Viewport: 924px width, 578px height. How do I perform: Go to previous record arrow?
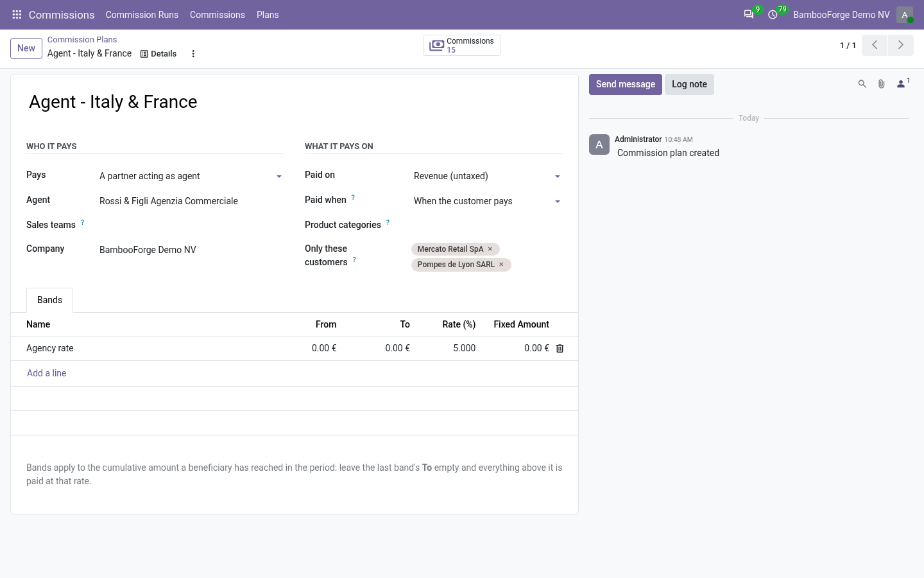(875, 45)
